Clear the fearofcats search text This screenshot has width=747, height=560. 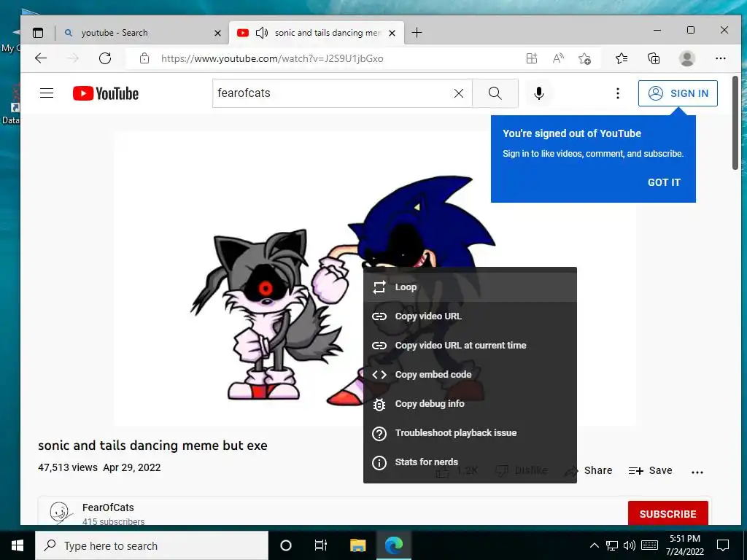[459, 93]
